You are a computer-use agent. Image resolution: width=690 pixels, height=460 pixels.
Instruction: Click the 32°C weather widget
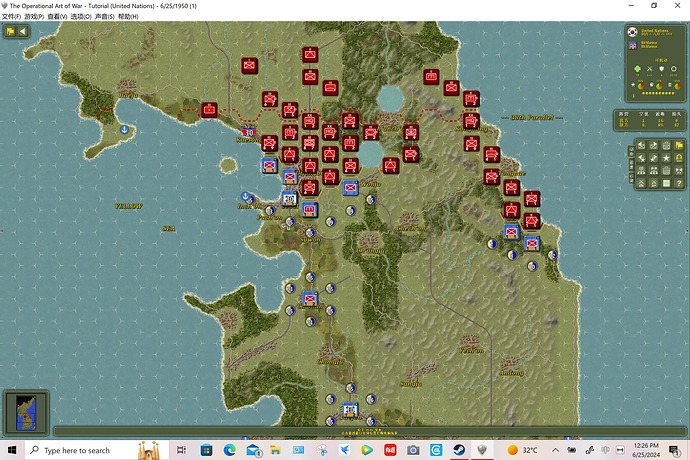[x=522, y=450]
